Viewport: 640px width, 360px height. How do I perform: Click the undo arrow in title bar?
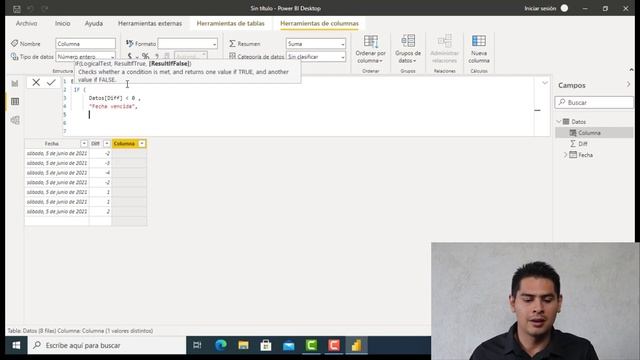pos(30,9)
